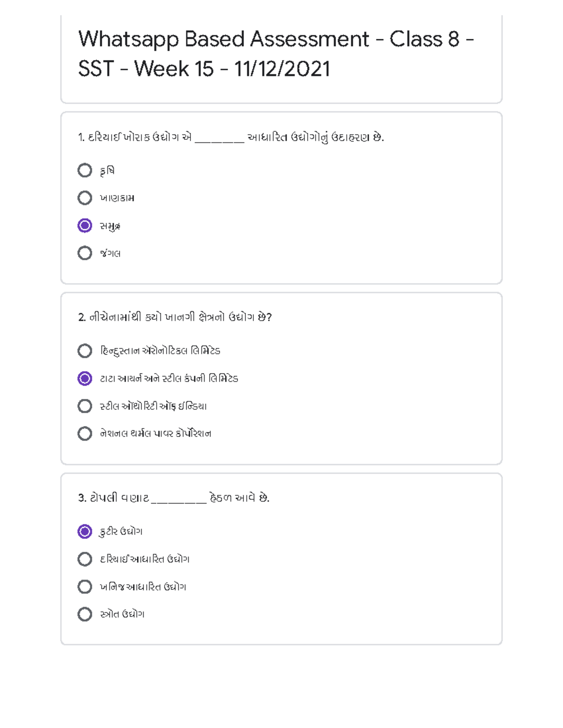Select હિન્દુસ્તાન ઍરોનોટિકલ લિમિટેડ option
The image size is (563, 728).
point(84,351)
